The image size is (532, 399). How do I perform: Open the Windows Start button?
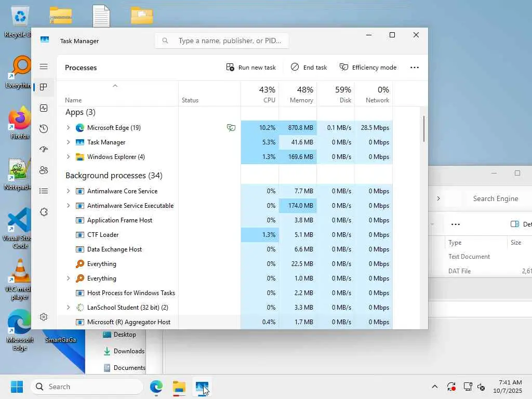pos(17,387)
